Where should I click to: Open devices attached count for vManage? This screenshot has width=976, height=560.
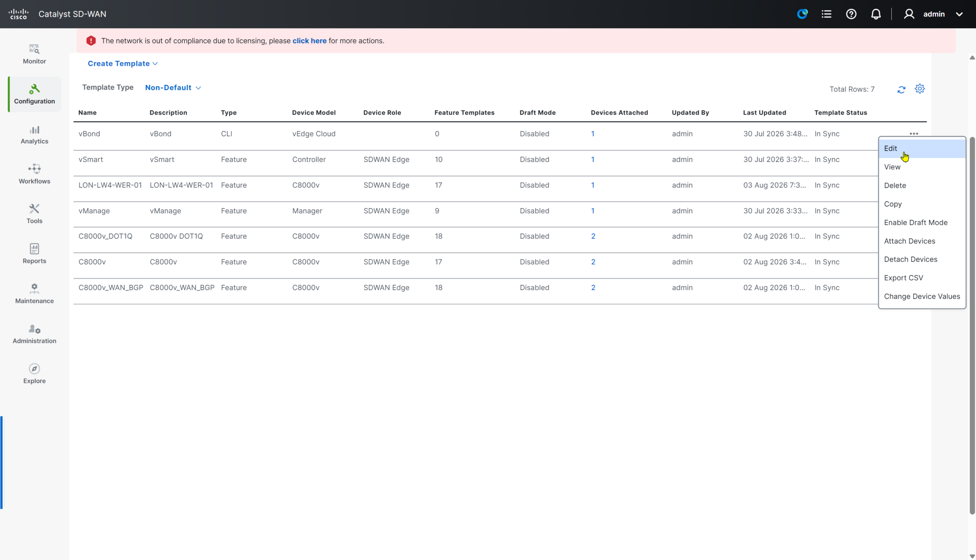tap(593, 211)
